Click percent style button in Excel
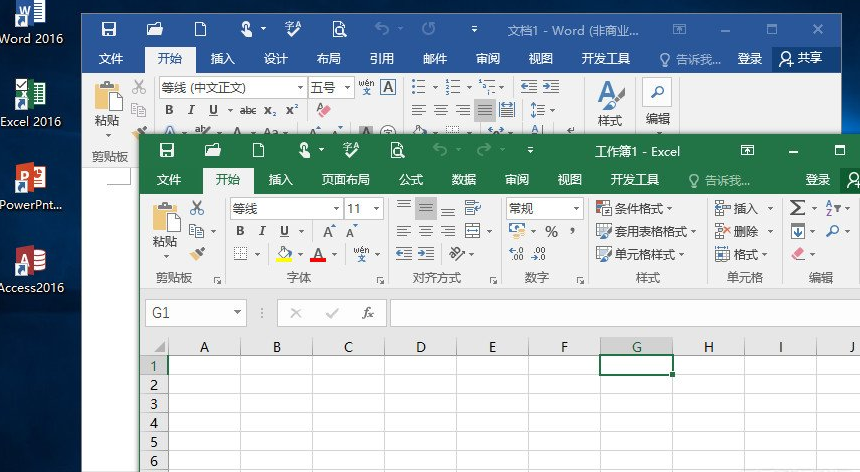The width and height of the screenshot is (860, 472). coord(551,232)
